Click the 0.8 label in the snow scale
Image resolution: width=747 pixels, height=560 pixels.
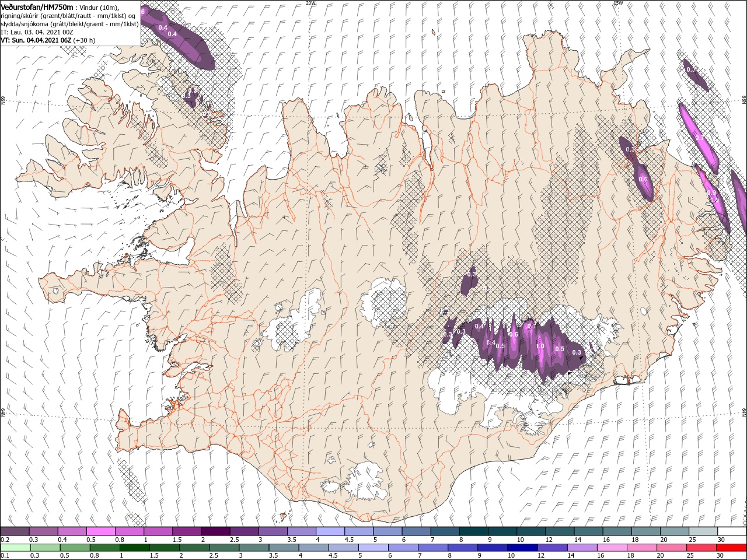point(119,540)
